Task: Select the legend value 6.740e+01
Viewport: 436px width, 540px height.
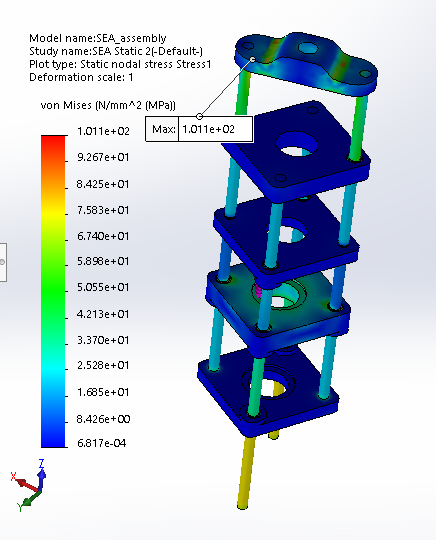Action: (x=103, y=236)
